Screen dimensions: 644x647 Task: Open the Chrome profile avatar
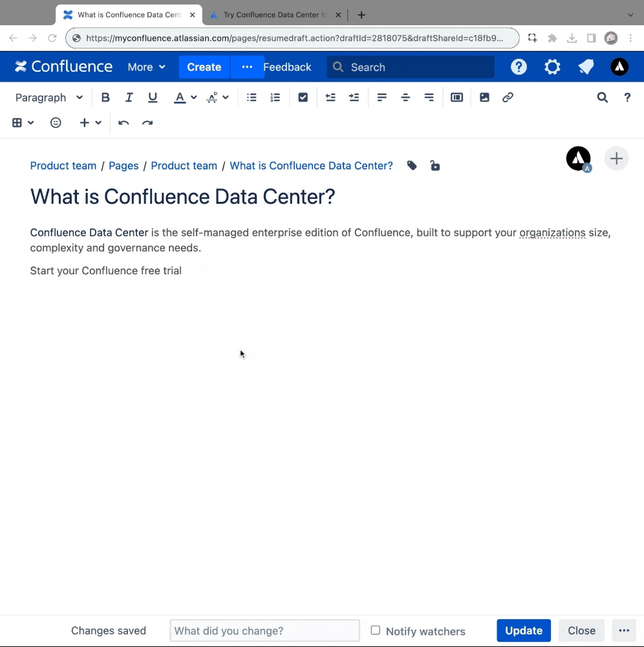[611, 38]
